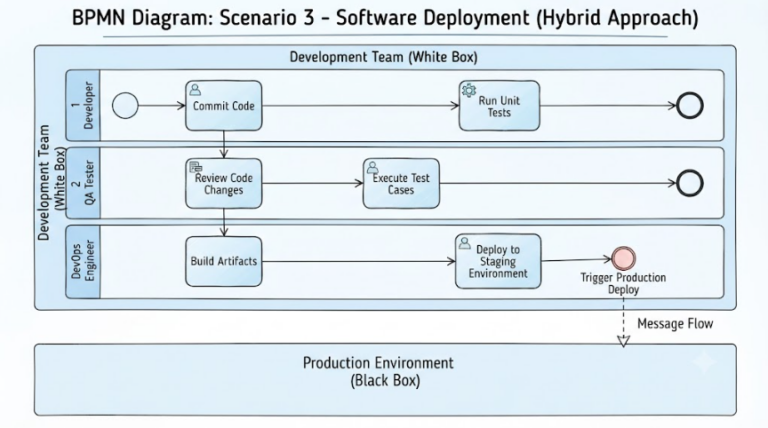Click the Trigger Production Deploy label

(x=623, y=283)
